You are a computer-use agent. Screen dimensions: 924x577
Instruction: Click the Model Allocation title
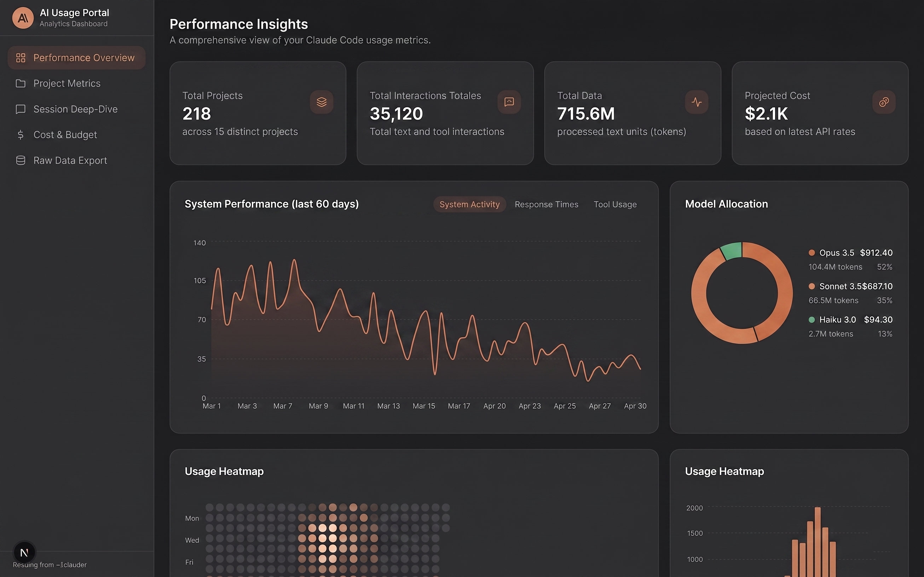pos(726,204)
